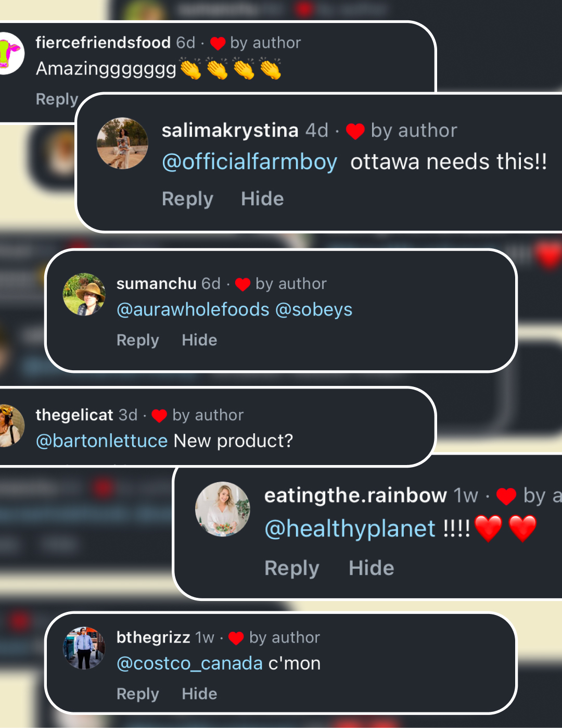Reply to fiercefriendsfood's comment
The image size is (562, 728).
tap(57, 99)
